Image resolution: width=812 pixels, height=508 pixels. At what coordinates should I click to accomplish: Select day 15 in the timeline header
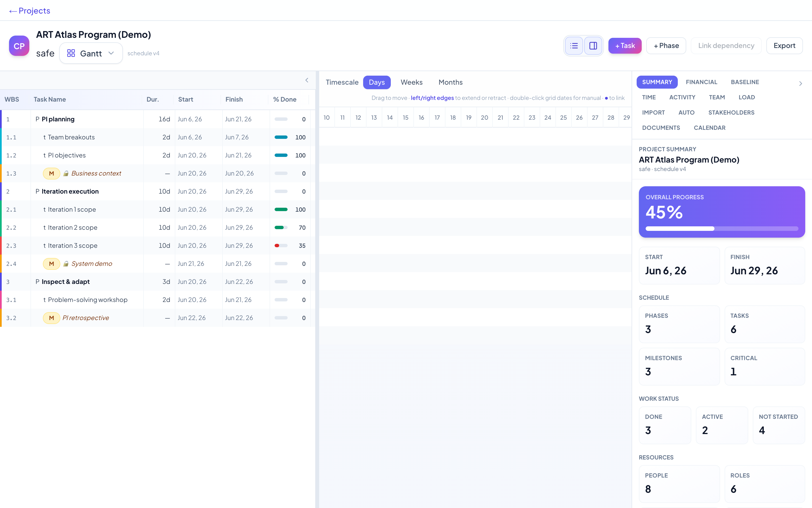point(406,118)
